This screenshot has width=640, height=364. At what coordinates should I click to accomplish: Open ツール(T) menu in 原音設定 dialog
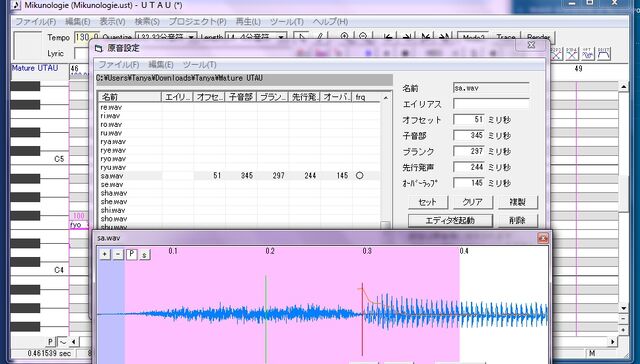tap(200, 64)
